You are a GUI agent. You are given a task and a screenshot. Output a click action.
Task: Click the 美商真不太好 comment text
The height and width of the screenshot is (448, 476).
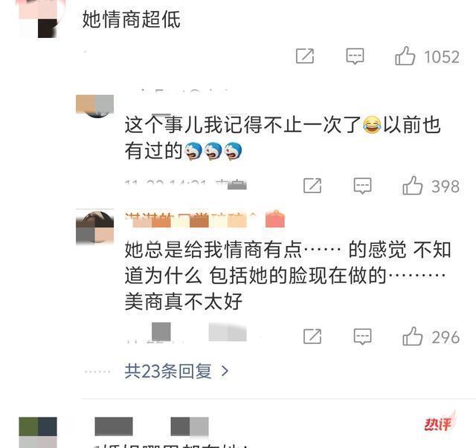coord(184,302)
